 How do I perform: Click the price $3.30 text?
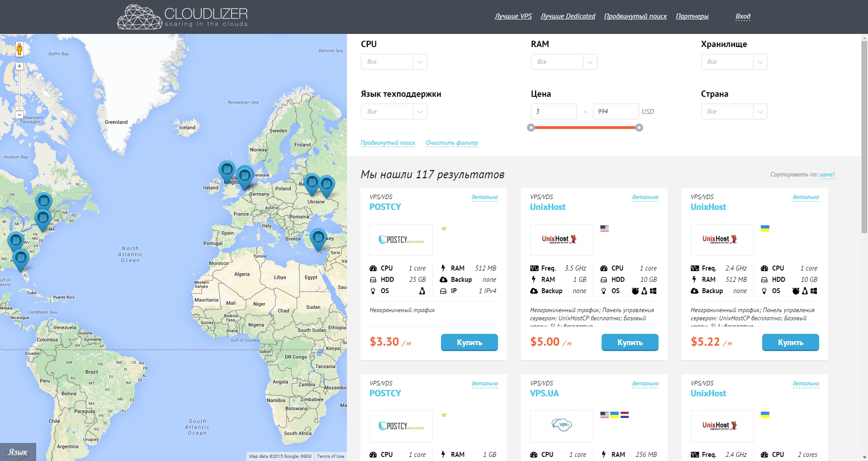(384, 342)
